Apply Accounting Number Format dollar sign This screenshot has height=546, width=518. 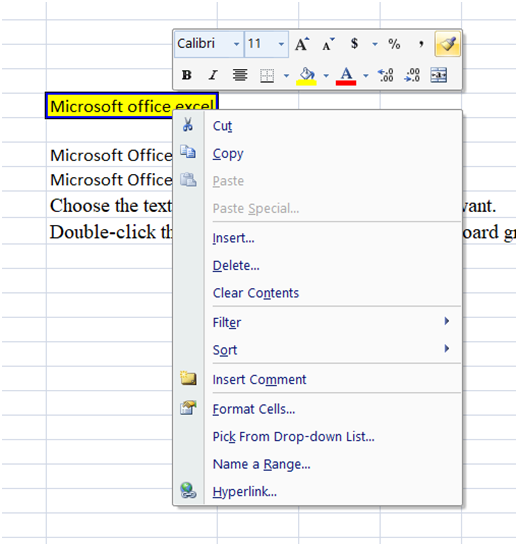[x=354, y=44]
